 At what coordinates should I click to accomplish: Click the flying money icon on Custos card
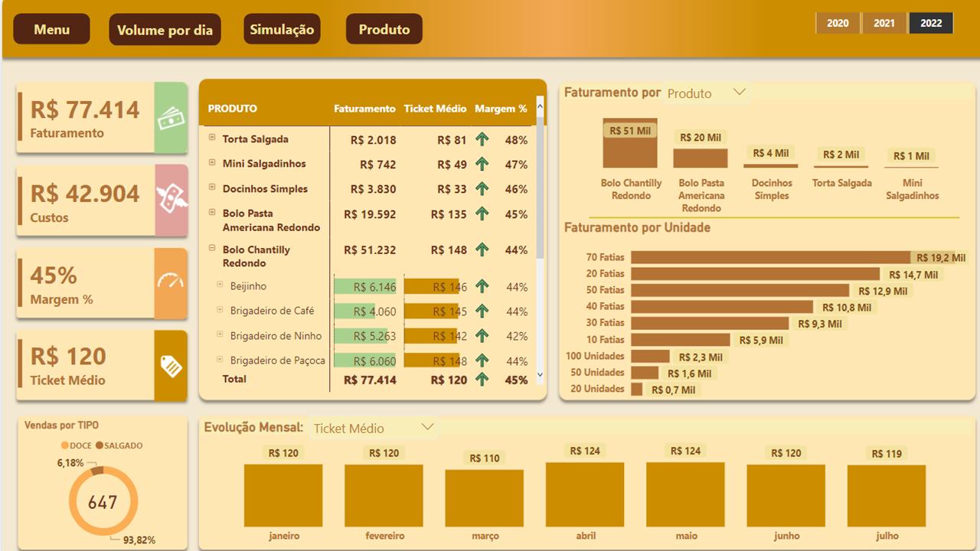click(170, 200)
